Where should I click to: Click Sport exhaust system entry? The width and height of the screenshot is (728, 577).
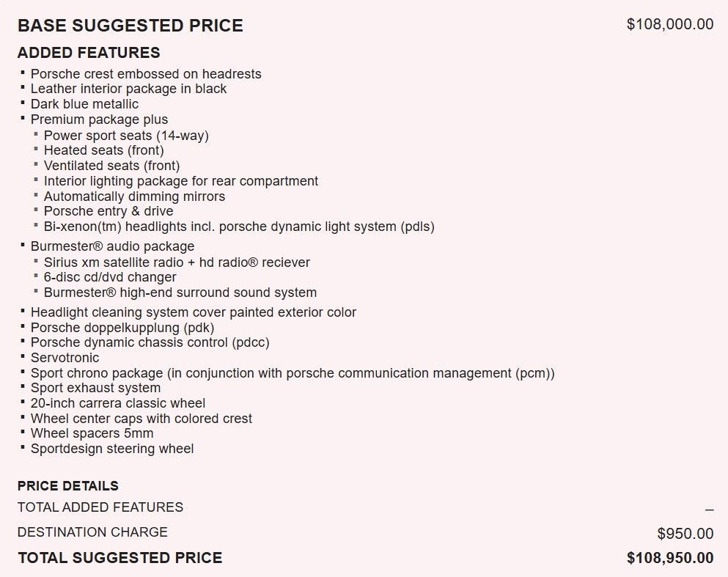(95, 388)
